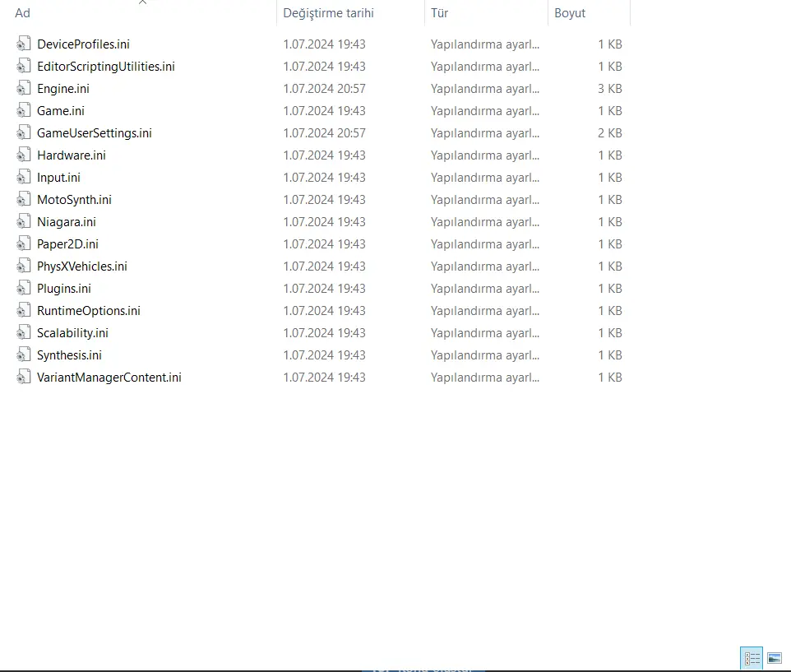The width and height of the screenshot is (791, 672).
Task: Select the VariantManagerContent.ini file name
Action: tap(109, 378)
